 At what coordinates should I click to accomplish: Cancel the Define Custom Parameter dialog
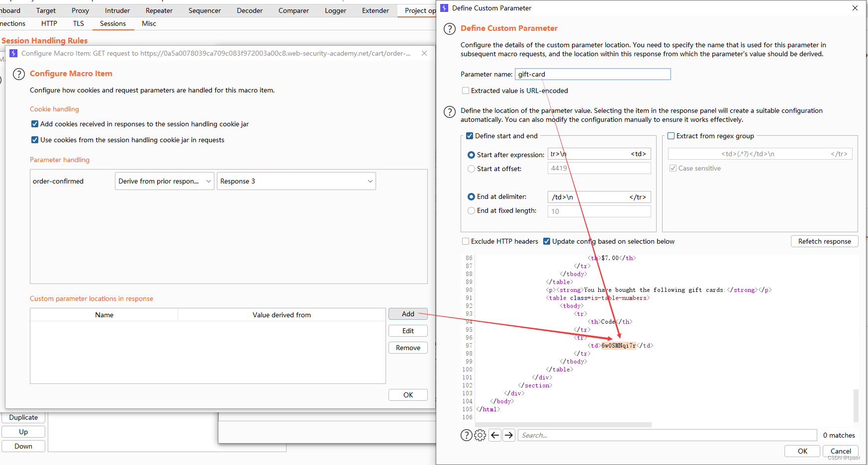(x=841, y=451)
